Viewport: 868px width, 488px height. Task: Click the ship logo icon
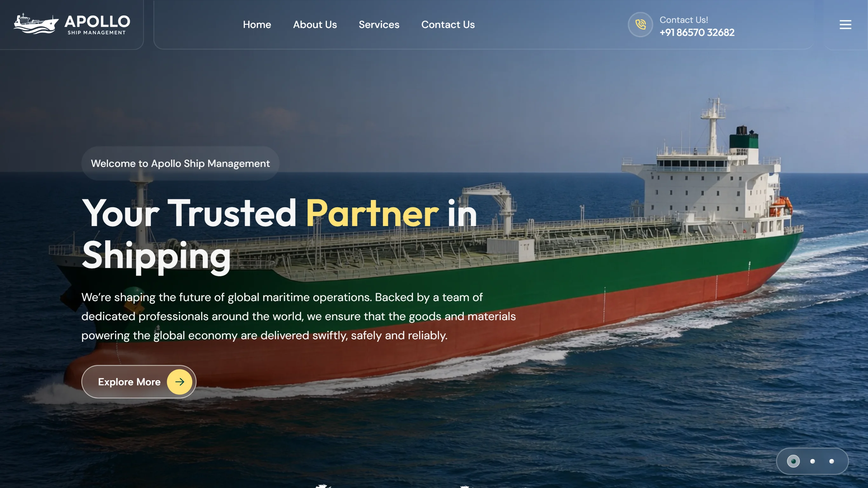[36, 24]
